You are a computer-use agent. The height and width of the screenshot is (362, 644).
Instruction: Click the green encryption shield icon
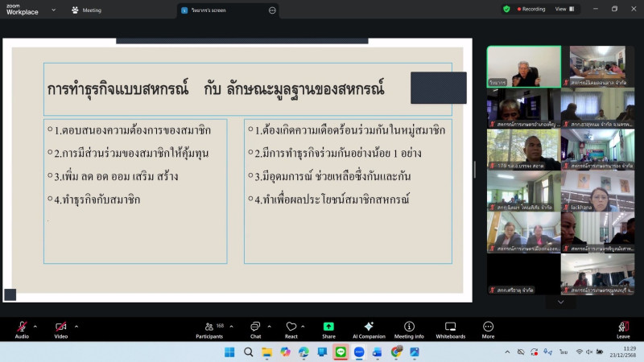(506, 9)
